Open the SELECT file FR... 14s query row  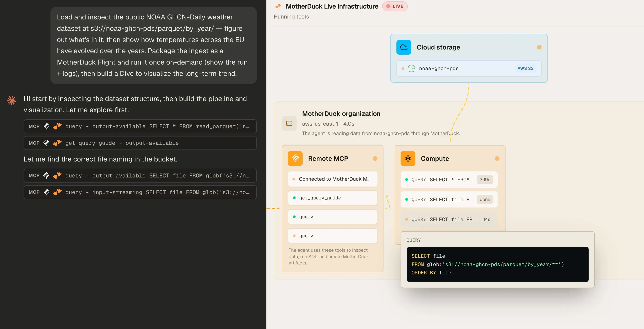(x=449, y=219)
